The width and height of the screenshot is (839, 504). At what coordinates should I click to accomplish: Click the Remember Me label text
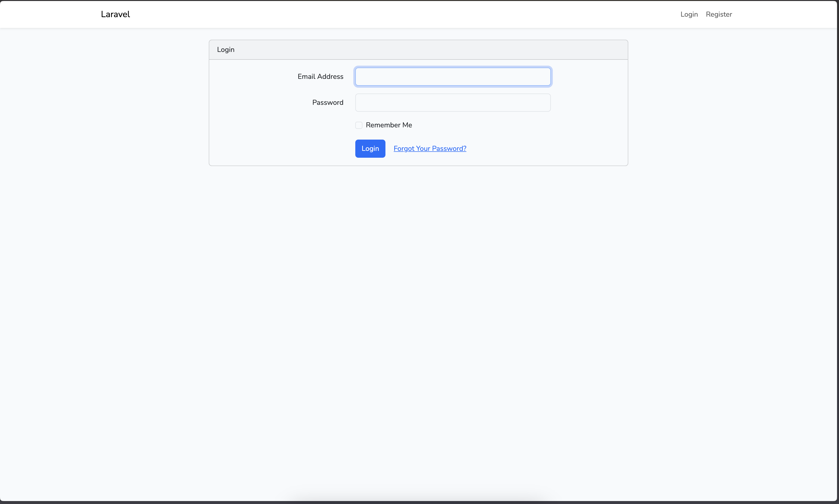[389, 125]
